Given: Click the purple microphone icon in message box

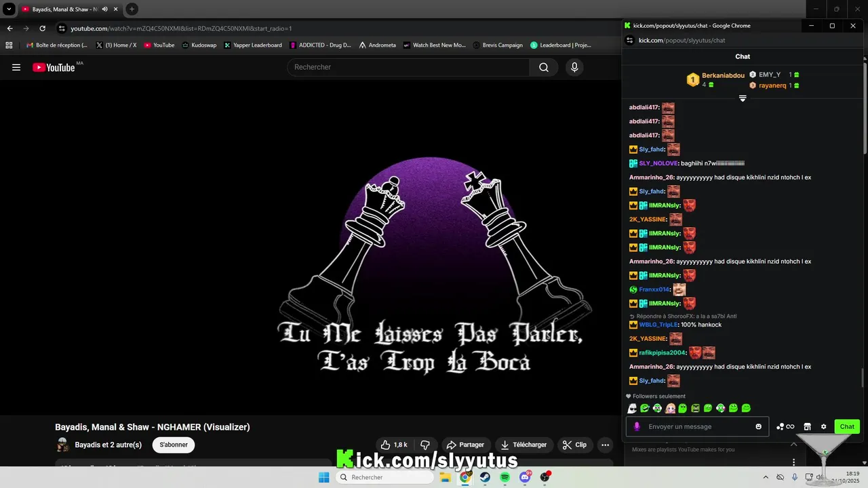Looking at the screenshot, I should 636,426.
